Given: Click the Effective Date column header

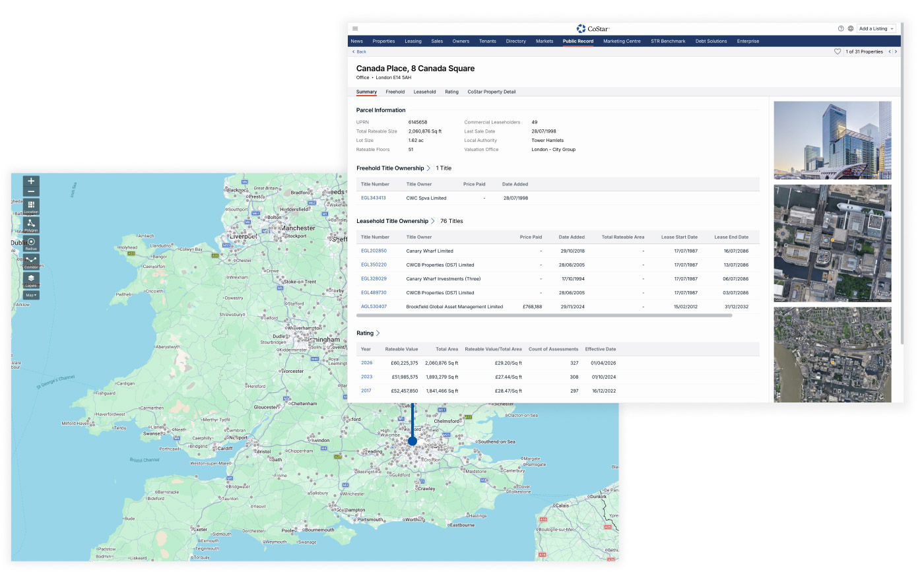Looking at the screenshot, I should [x=601, y=349].
